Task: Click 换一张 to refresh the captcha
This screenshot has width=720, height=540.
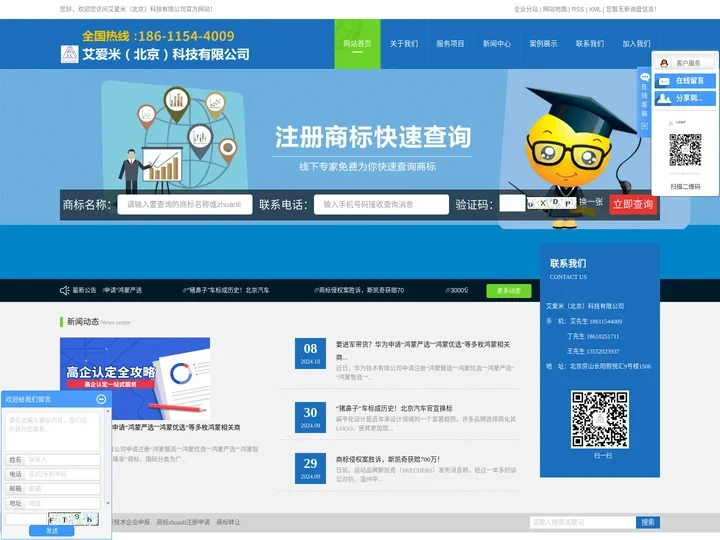Action: coord(591,202)
